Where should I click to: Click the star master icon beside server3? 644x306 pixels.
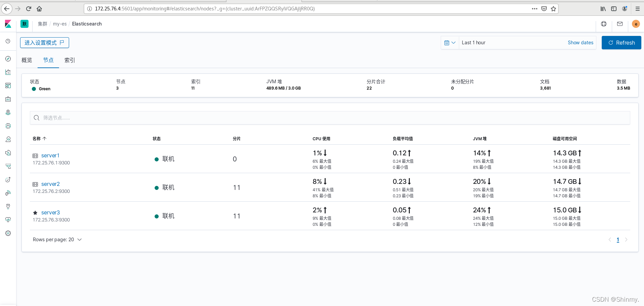click(35, 213)
